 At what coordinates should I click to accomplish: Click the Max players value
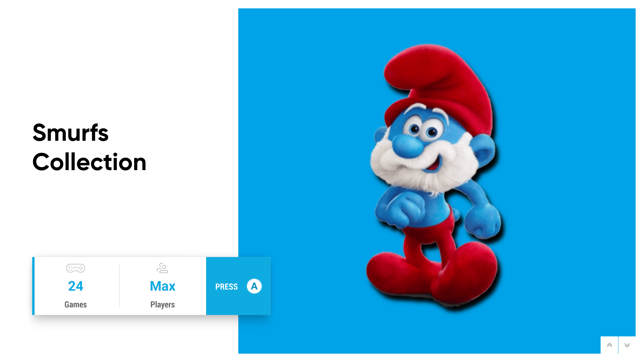click(x=163, y=286)
